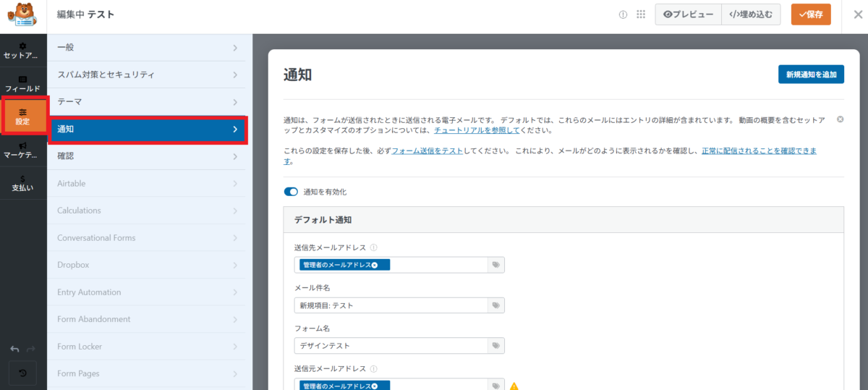Image resolution: width=868 pixels, height=390 pixels.
Task: Expand スパム対策とセキュリティ section
Action: 149,75
